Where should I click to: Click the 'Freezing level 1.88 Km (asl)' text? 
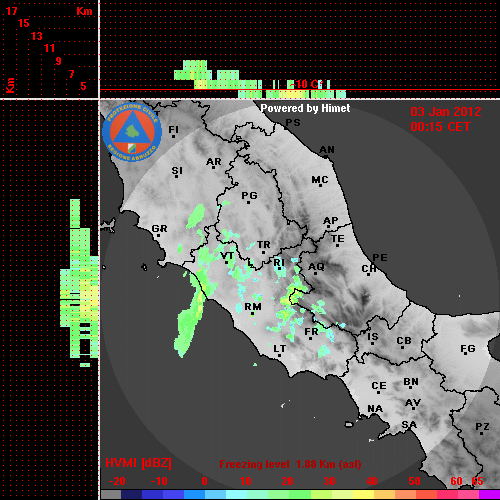click(x=290, y=464)
